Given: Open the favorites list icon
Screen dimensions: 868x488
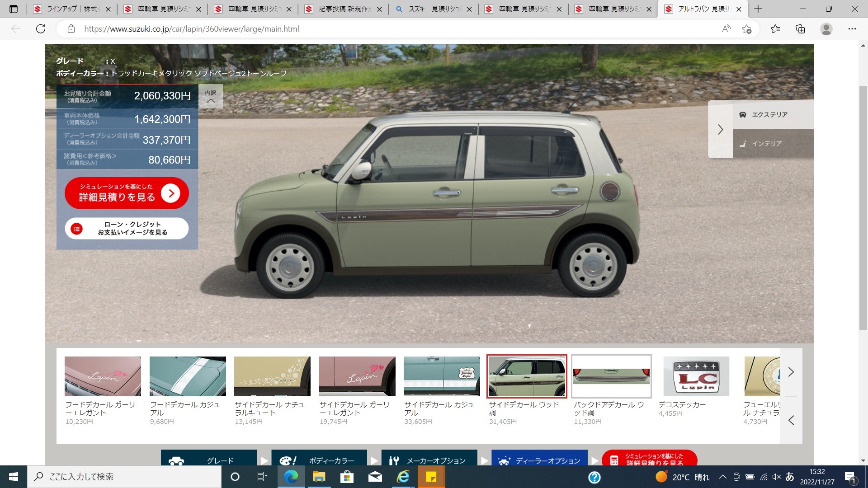Looking at the screenshot, I should tap(775, 29).
